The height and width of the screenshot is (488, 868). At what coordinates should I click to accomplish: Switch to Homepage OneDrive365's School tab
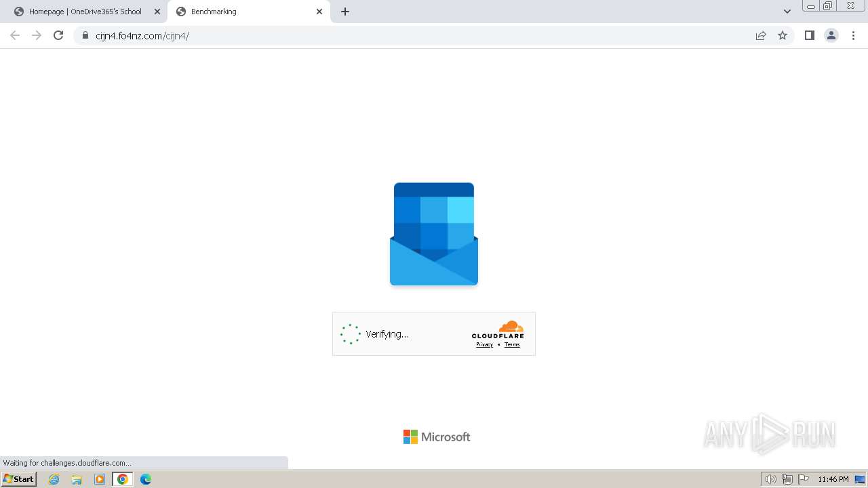[x=85, y=12]
